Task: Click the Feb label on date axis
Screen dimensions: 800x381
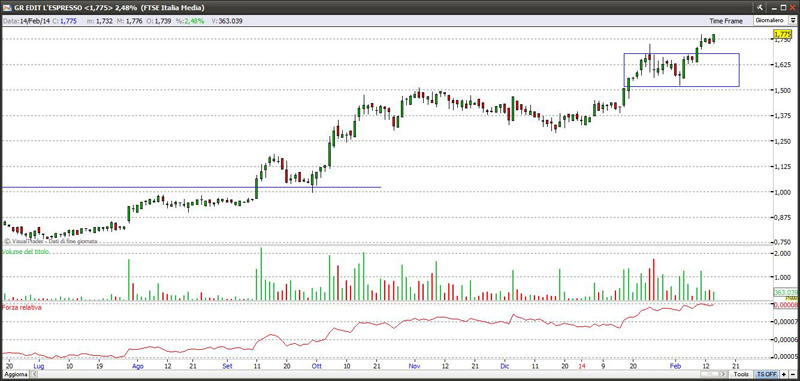Action: coord(676,366)
